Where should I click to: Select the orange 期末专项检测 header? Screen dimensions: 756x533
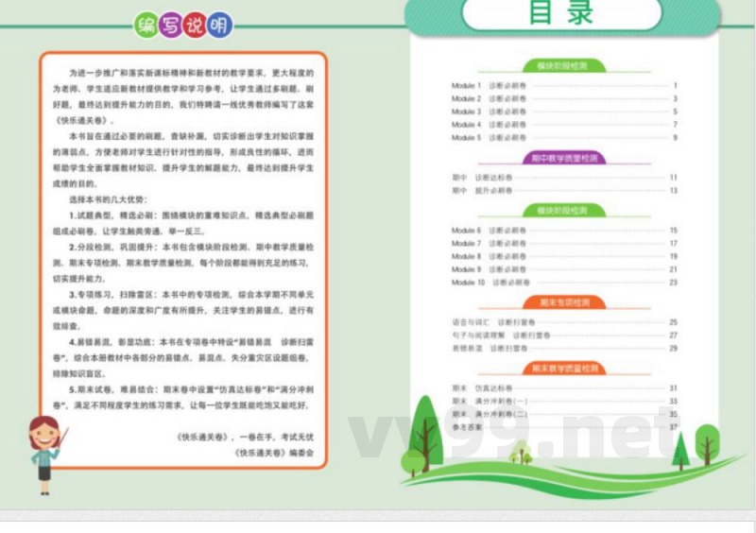pyautogui.click(x=564, y=302)
